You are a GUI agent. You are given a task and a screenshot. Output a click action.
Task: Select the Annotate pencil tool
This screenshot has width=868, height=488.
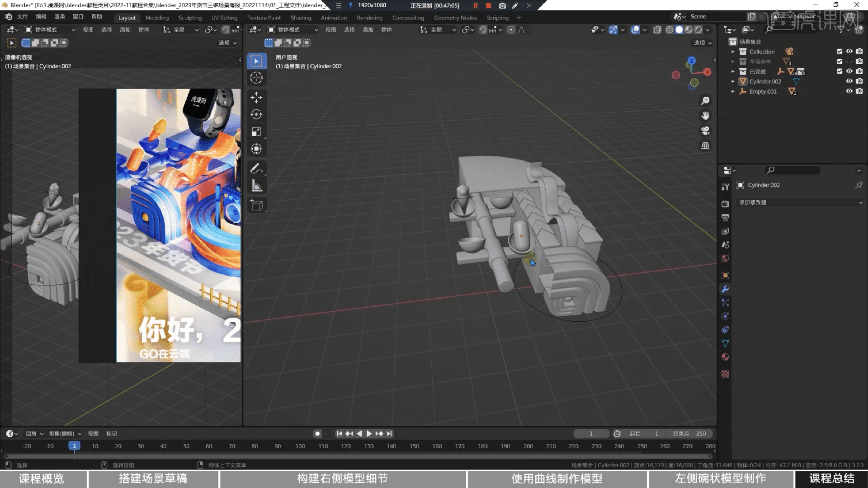coord(256,169)
